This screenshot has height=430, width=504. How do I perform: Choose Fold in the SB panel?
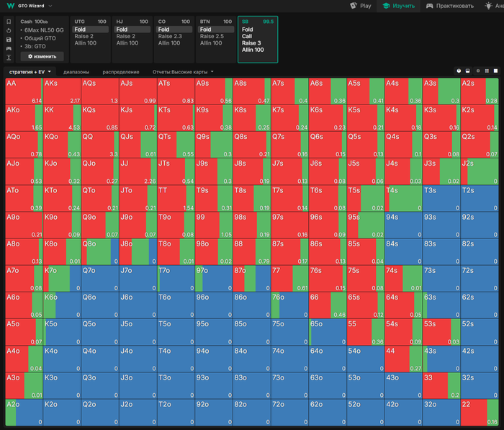(247, 30)
